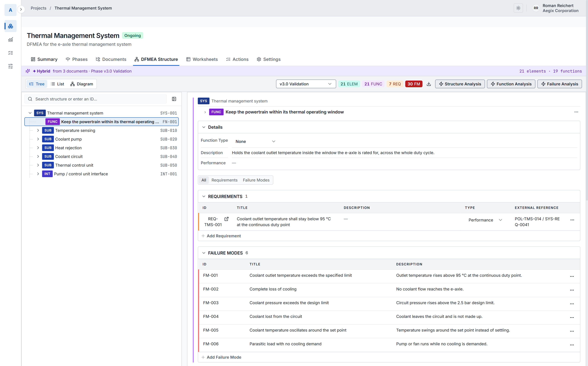The image size is (588, 366).
Task: Click Add Requirement
Action: click(x=221, y=236)
